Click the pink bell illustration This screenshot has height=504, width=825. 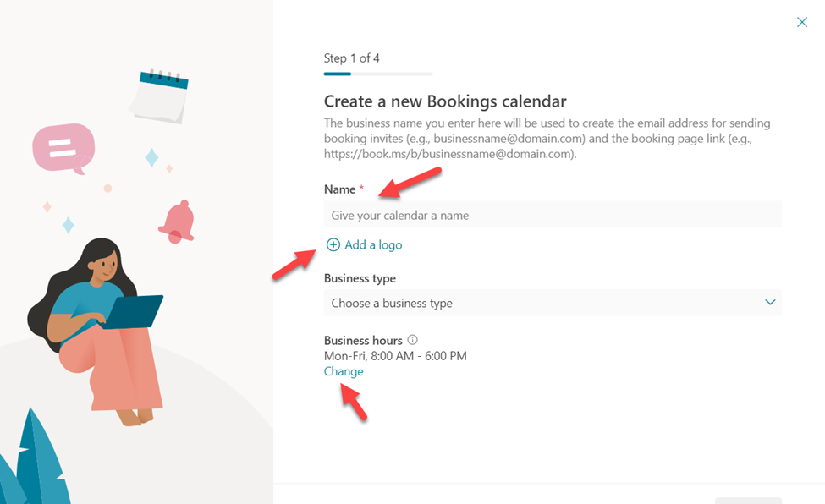[178, 222]
